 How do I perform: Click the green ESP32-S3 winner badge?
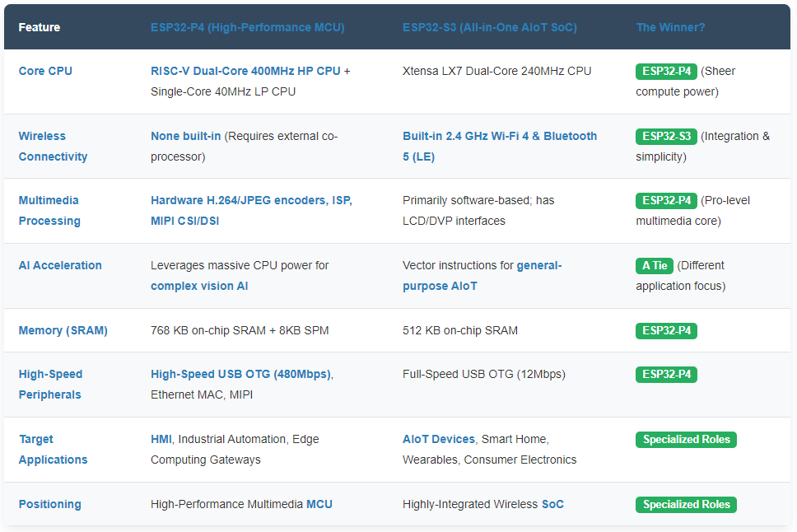tap(666, 136)
